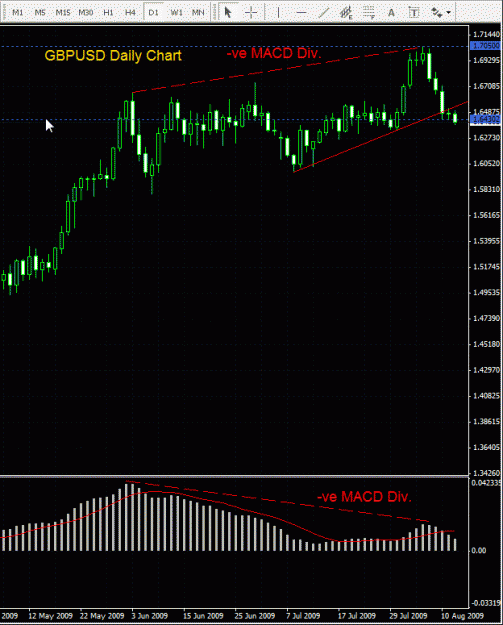The image size is (503, 625).
Task: Click the 25 Jun 2009 date label
Action: coord(255,616)
